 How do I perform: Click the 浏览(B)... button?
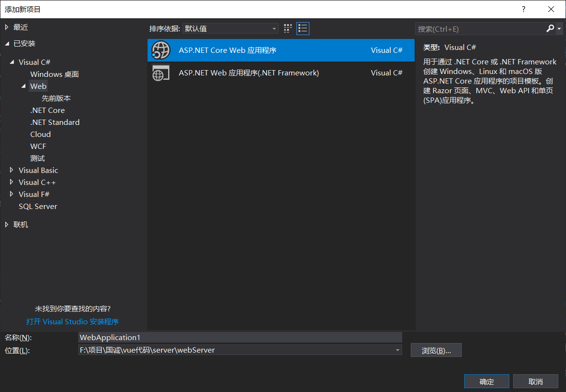pos(436,350)
